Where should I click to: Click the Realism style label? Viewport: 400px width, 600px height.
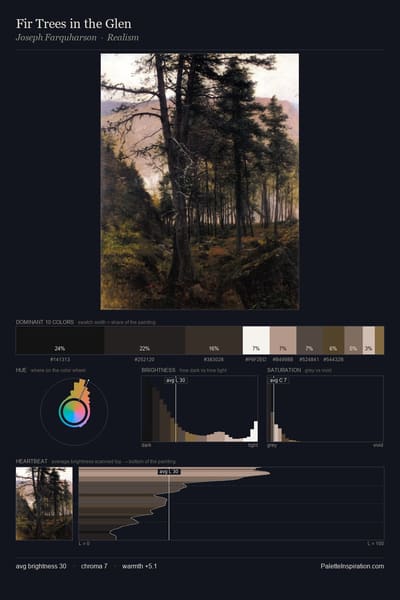click(x=123, y=38)
